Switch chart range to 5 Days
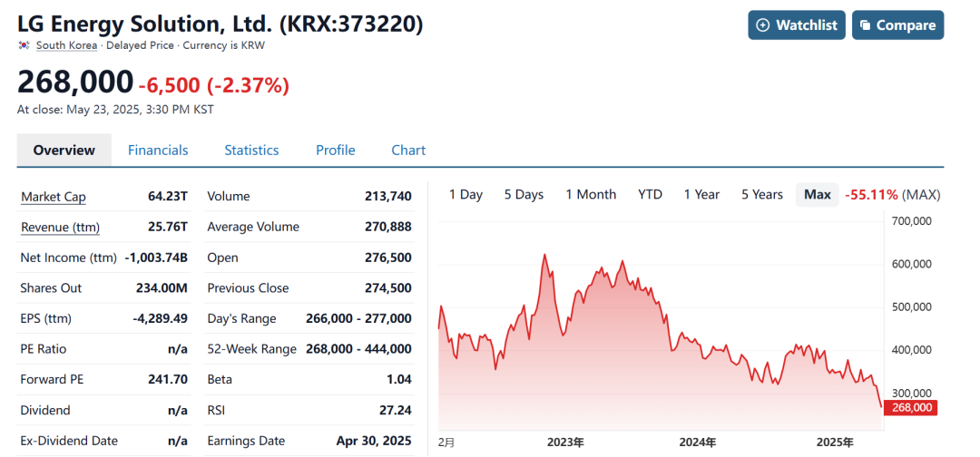The image size is (980, 457). [524, 195]
